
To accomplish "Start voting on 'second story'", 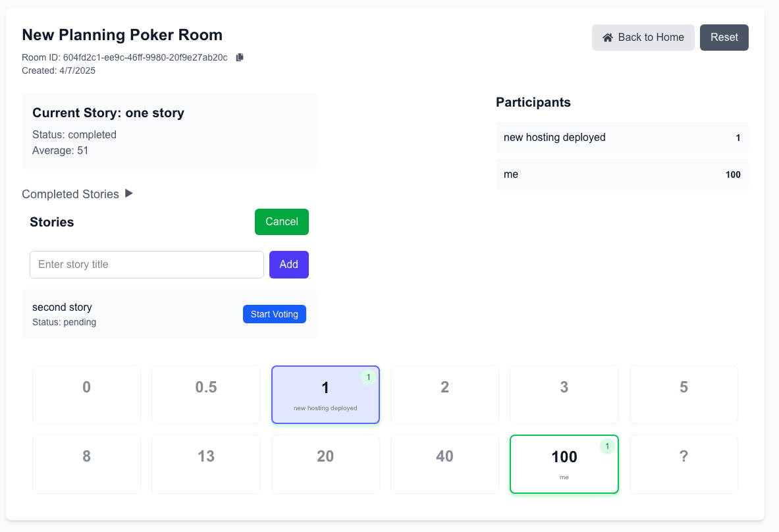I will pyautogui.click(x=274, y=314).
